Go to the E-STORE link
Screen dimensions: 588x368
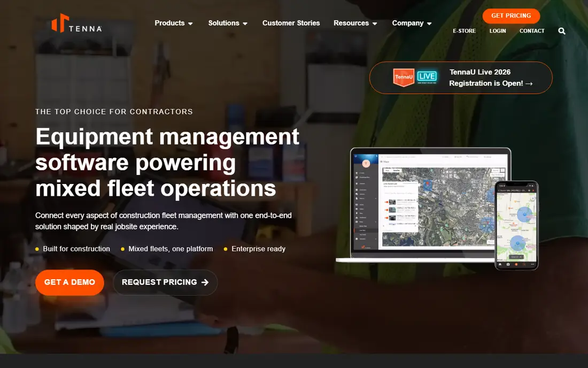point(464,31)
